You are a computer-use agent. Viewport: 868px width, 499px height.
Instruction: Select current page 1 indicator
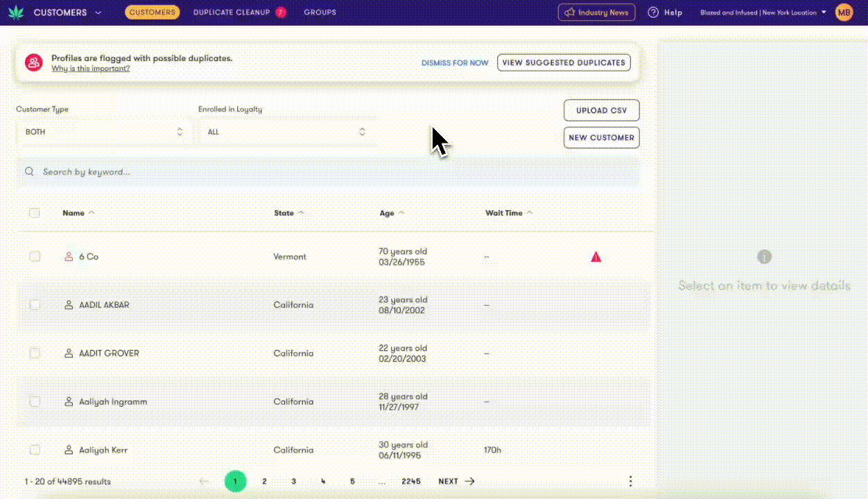pyautogui.click(x=235, y=481)
